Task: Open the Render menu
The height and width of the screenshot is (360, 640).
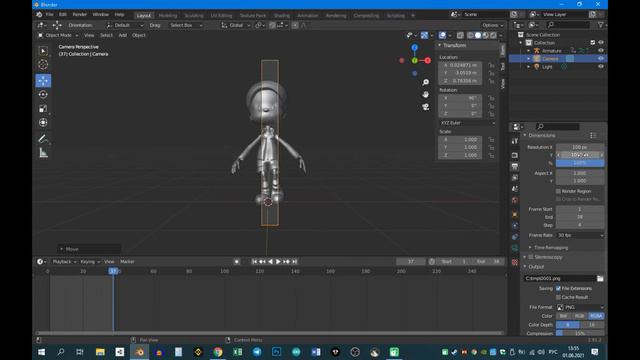Action: tap(80, 14)
